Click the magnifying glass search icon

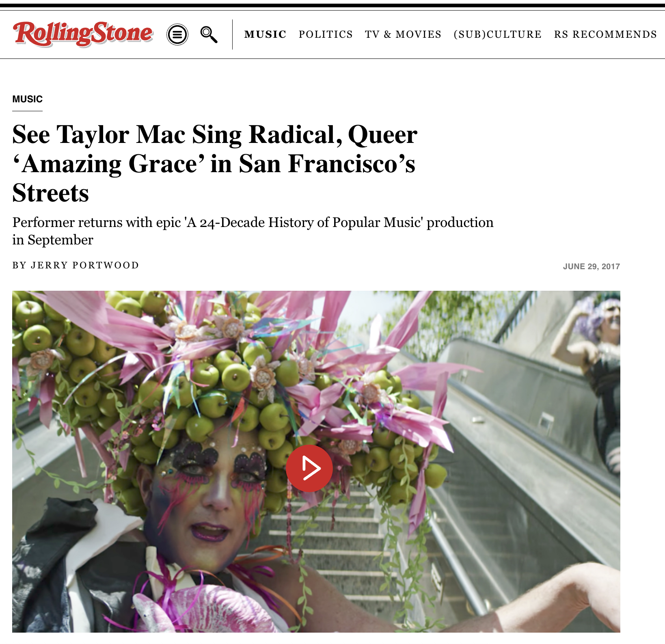click(209, 35)
